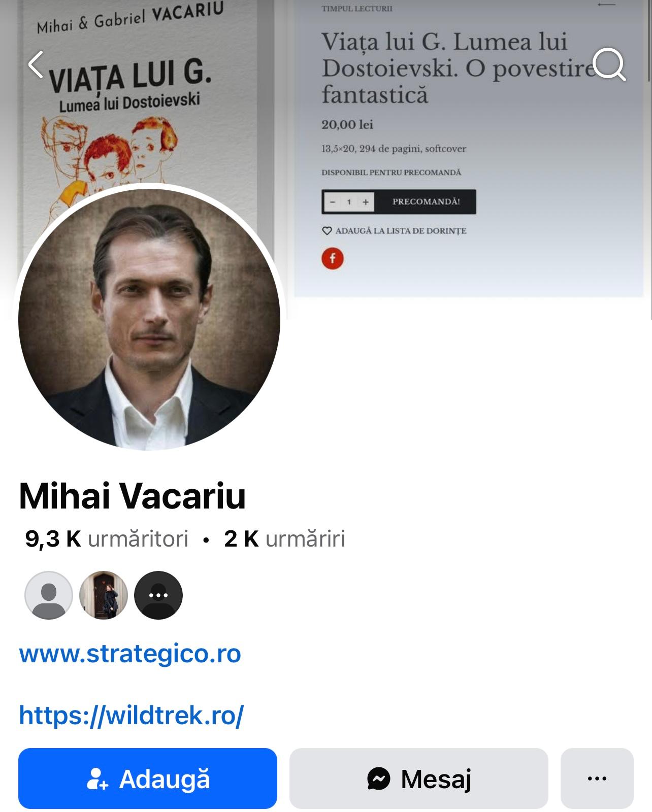Image resolution: width=652 pixels, height=812 pixels.
Task: Open the https://wildtrek.ro/ link
Action: tap(132, 715)
